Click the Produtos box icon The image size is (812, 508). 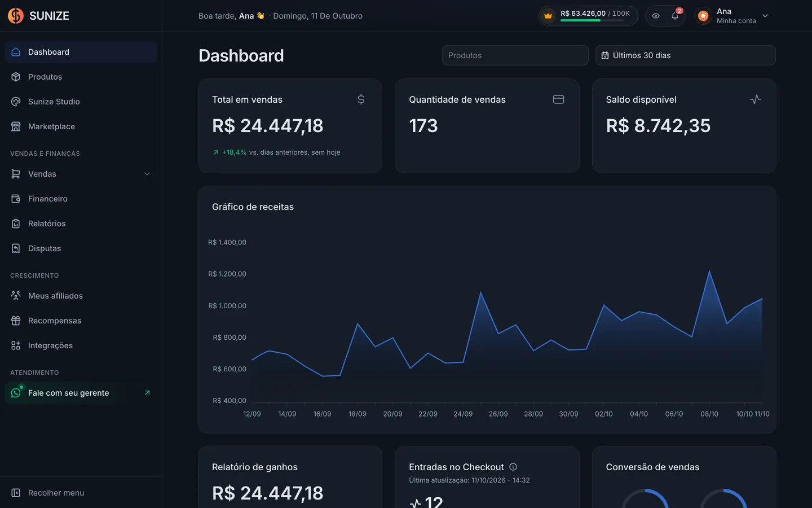pos(16,77)
